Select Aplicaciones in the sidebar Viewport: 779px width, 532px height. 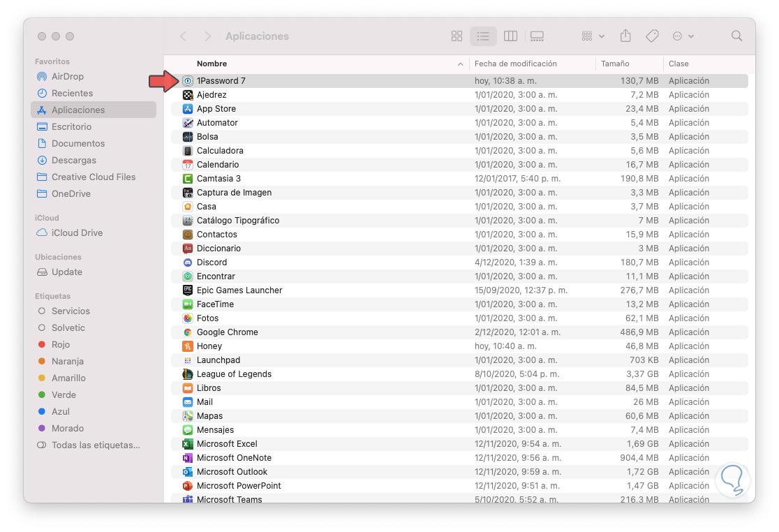click(x=94, y=110)
